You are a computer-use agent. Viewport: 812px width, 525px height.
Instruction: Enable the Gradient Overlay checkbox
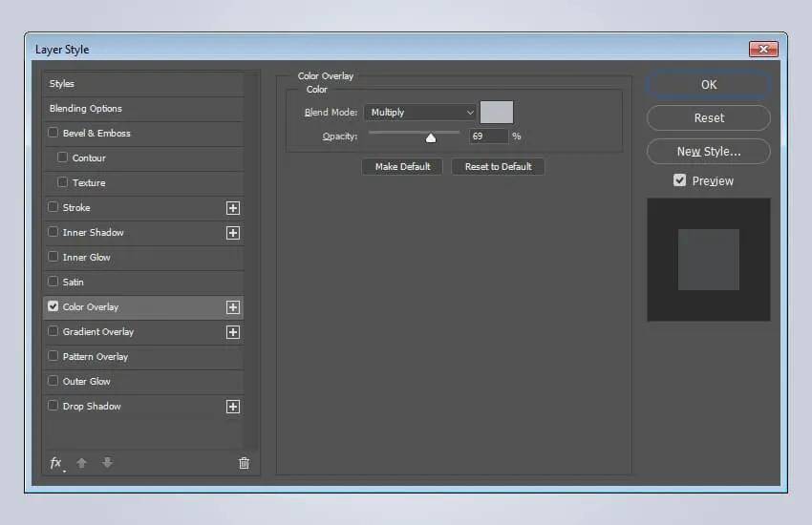[x=53, y=331]
